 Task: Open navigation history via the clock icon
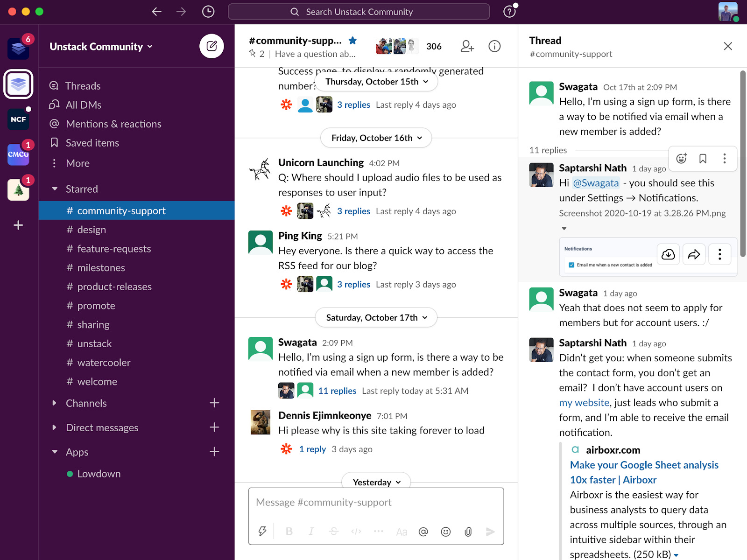[208, 12]
